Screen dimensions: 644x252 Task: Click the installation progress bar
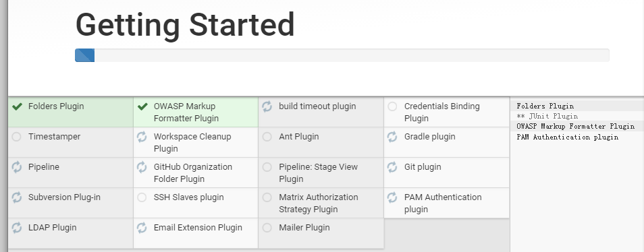[x=342, y=55]
